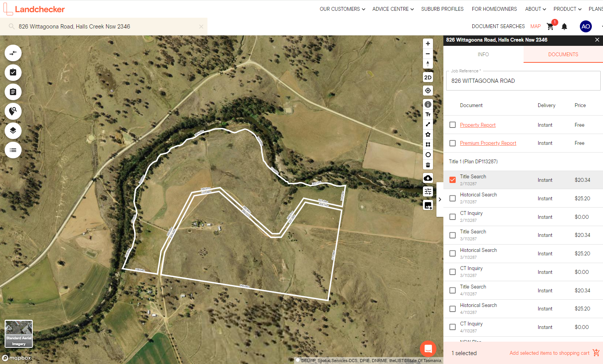Click the cloud download icon
The image size is (603, 364).
[428, 178]
